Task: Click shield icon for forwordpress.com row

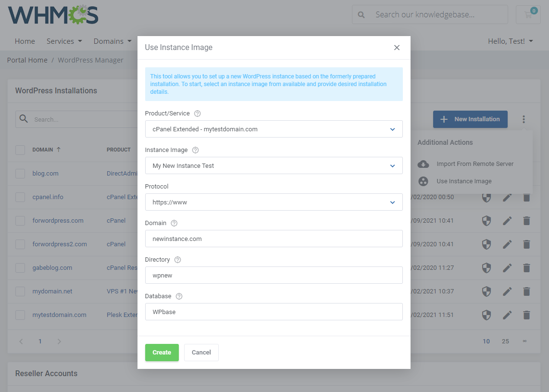Action: pos(487,221)
